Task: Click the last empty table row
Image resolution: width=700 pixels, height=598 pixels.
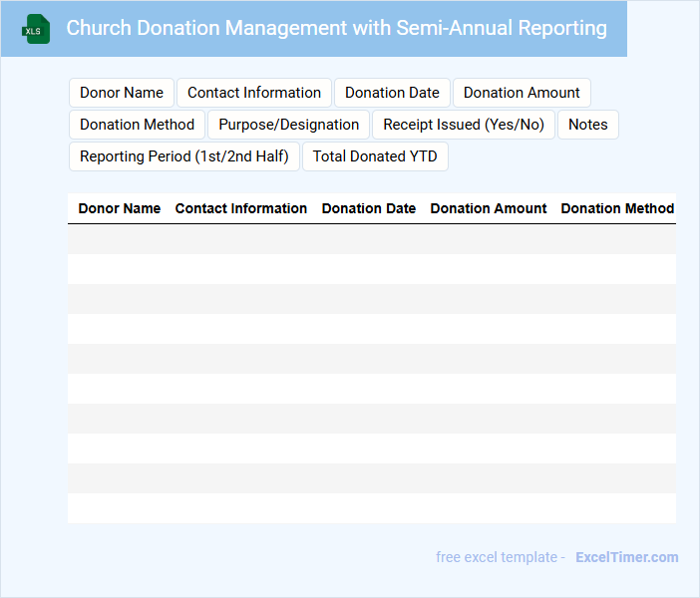Action: pos(372,508)
